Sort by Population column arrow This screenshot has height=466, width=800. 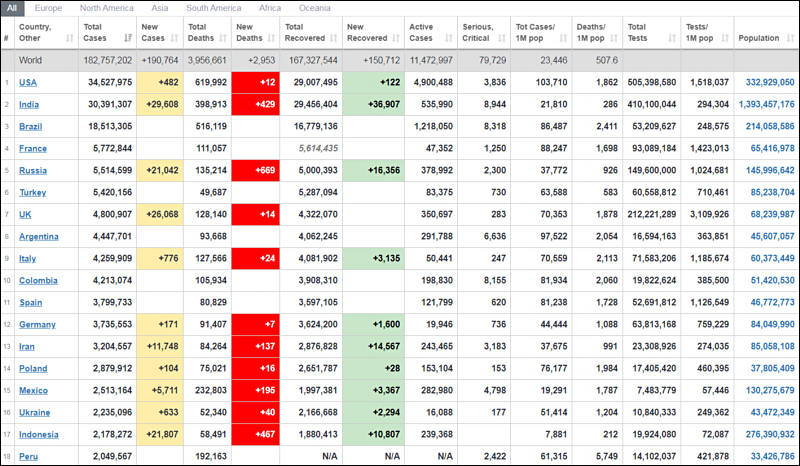[790, 38]
